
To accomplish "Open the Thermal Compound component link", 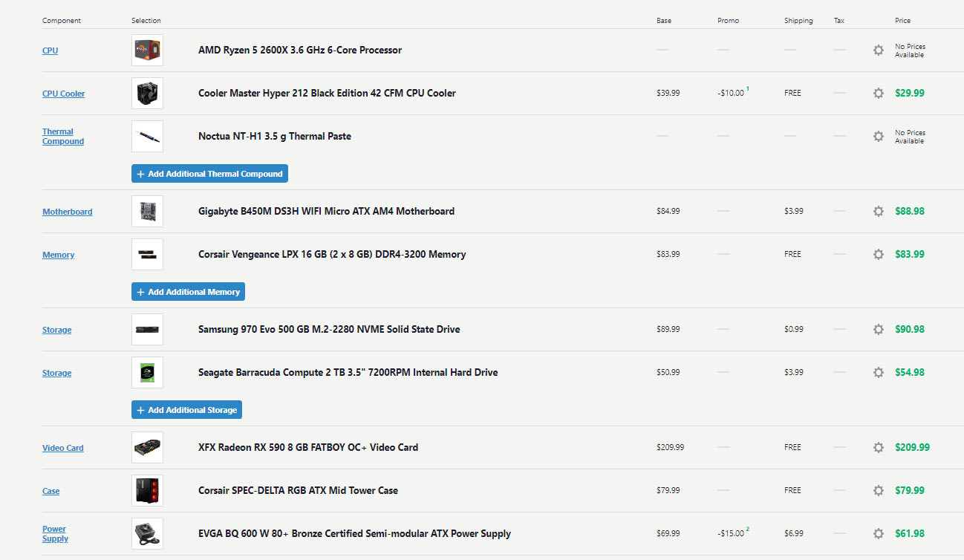I will point(63,137).
